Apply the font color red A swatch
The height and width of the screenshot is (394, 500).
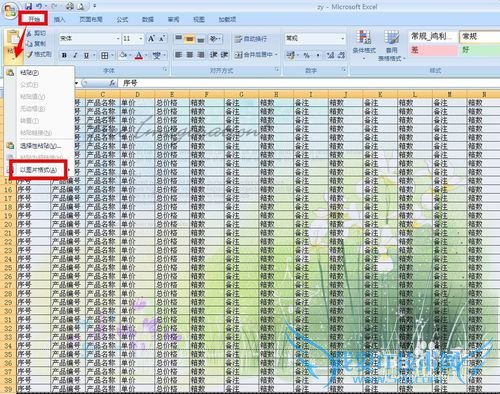139,55
